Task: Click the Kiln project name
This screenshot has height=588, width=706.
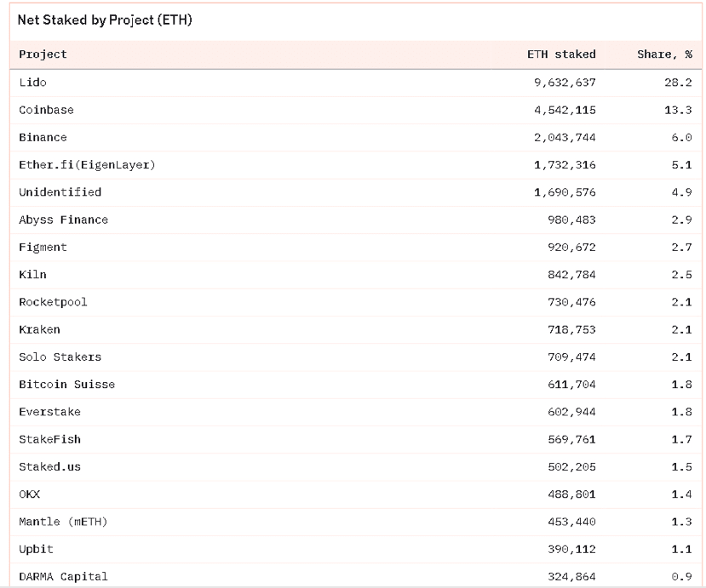Action: click(x=32, y=275)
